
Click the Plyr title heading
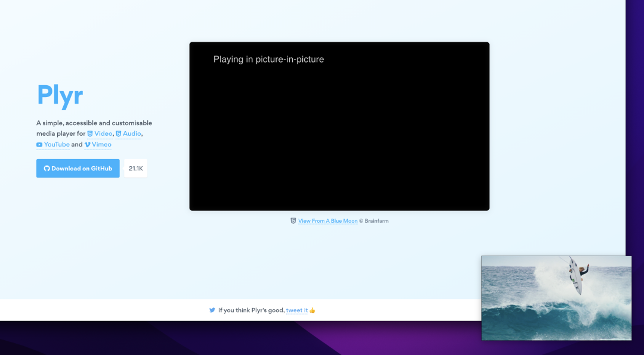tap(60, 95)
